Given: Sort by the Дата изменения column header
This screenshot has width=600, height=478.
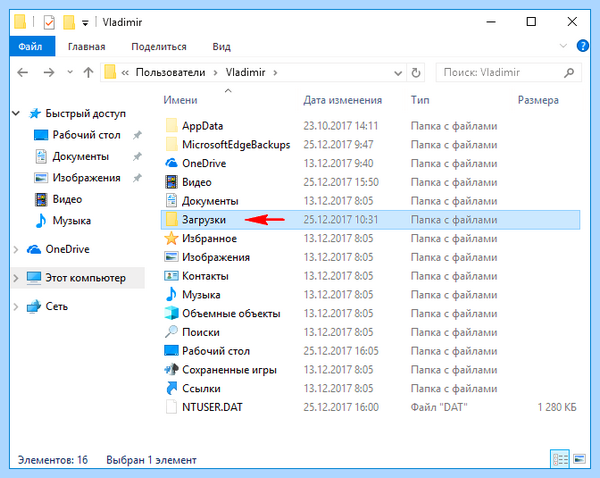Looking at the screenshot, I should coord(343,100).
